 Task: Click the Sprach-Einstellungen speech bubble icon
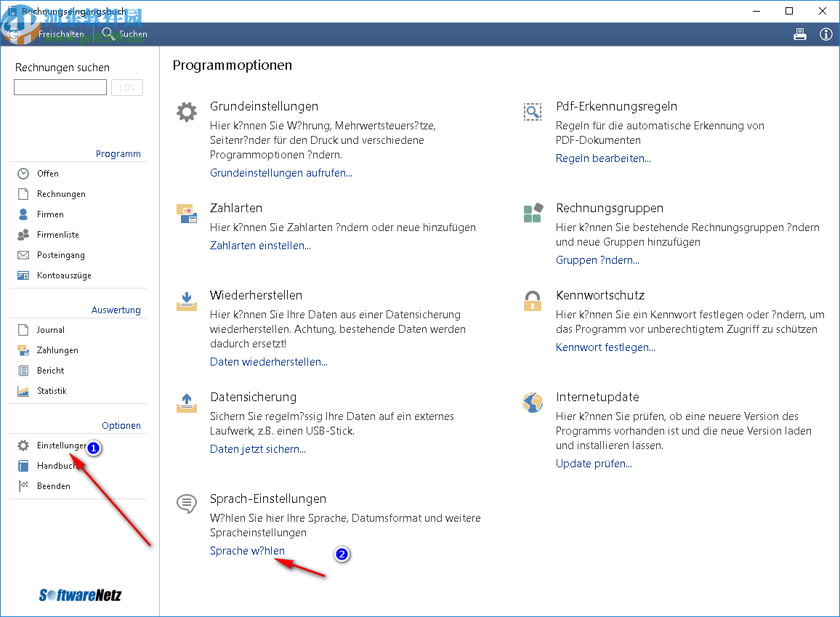[x=187, y=503]
